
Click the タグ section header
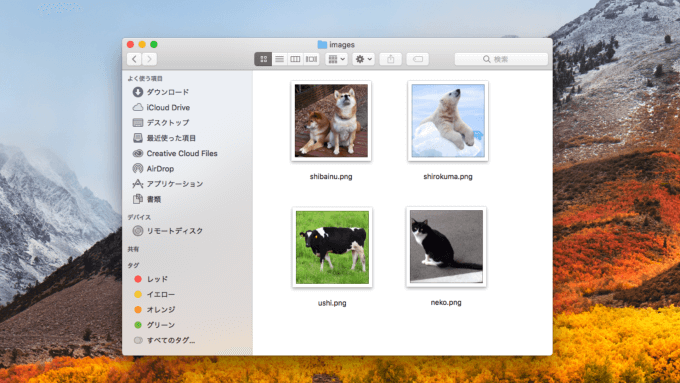pyautogui.click(x=133, y=265)
